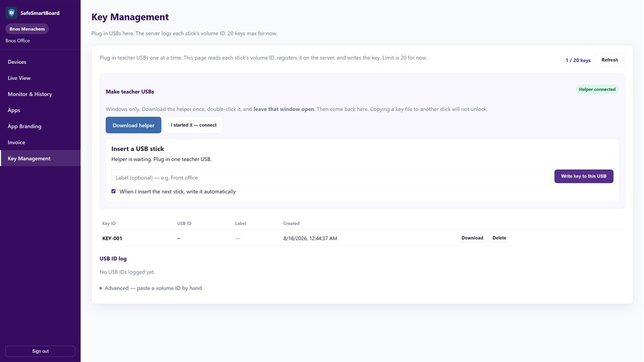Click 'I started it — connect' button

[194, 125]
